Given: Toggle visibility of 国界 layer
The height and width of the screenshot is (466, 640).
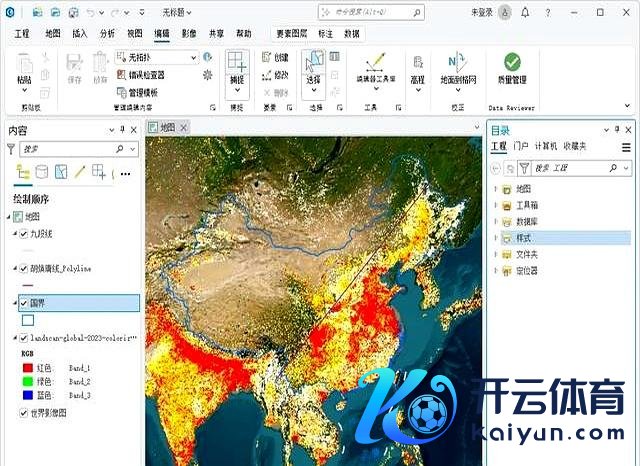Looking at the screenshot, I should coord(24,303).
